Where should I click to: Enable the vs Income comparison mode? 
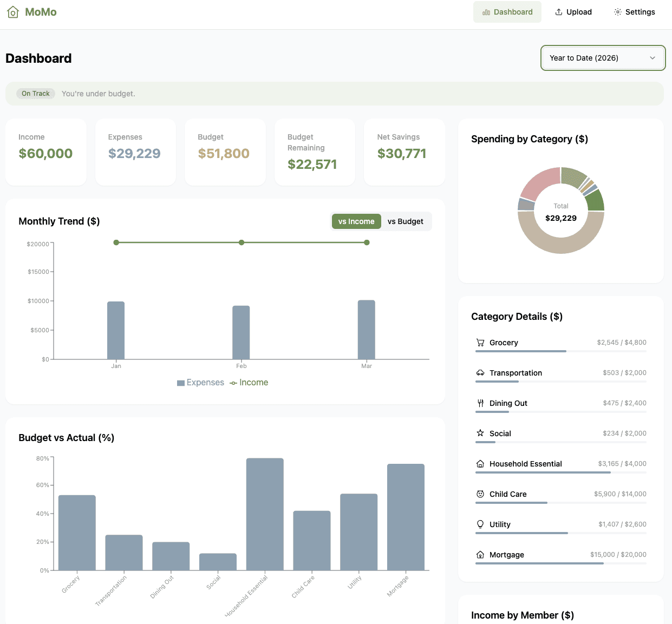(356, 221)
